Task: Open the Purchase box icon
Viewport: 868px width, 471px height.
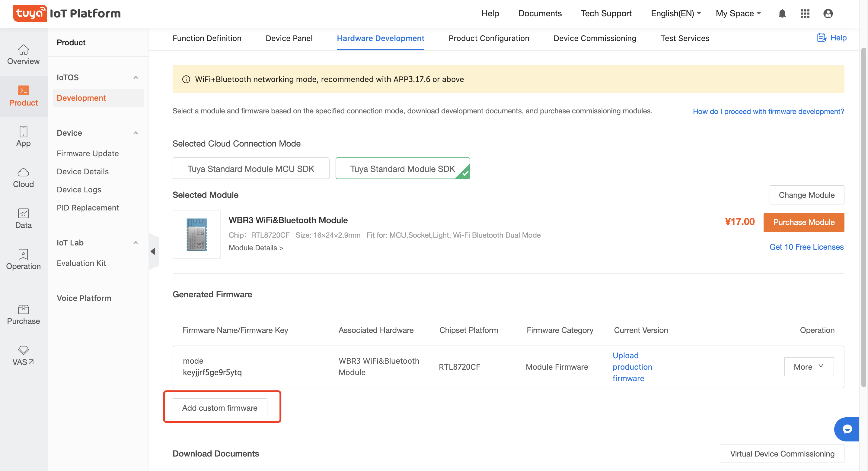Action: click(x=23, y=309)
